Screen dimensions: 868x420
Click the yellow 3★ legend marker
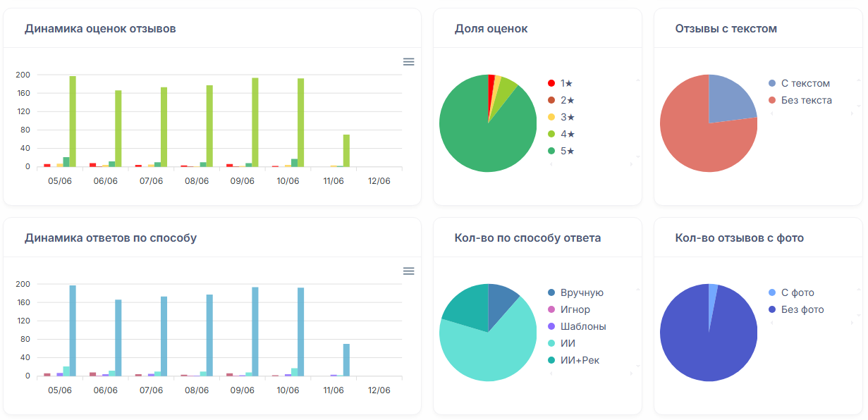551,117
